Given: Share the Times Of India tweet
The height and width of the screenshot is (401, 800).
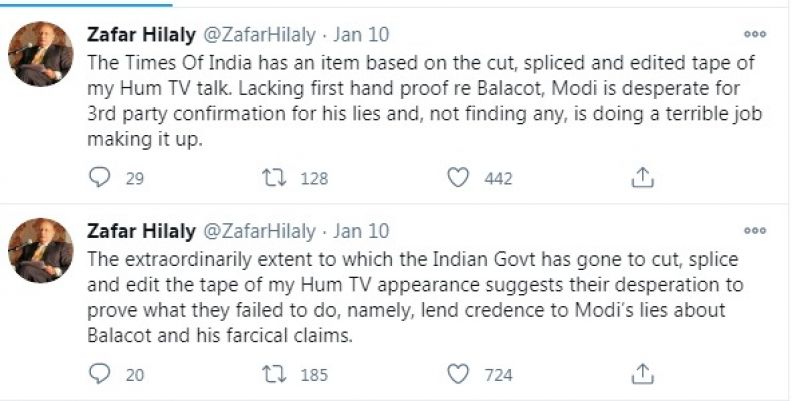Looking at the screenshot, I should (x=644, y=178).
